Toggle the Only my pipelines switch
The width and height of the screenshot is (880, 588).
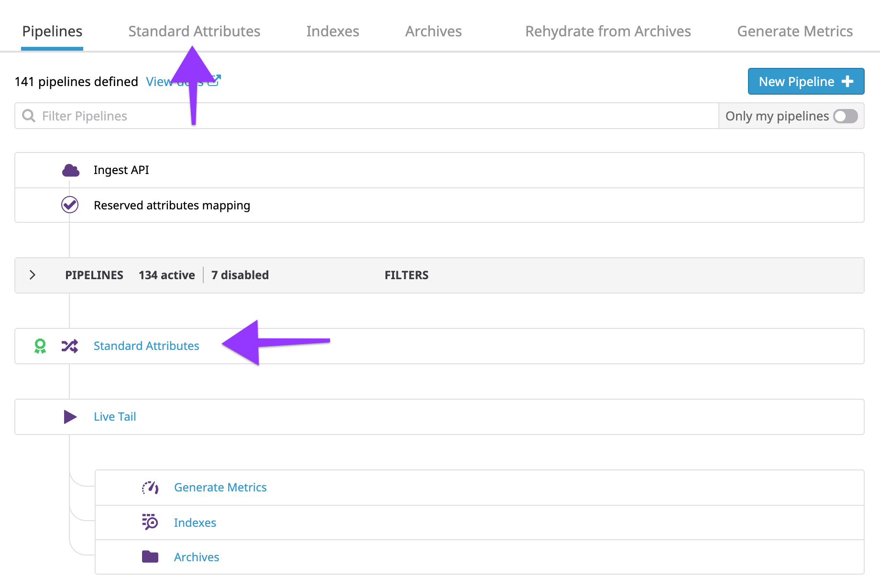(x=845, y=116)
